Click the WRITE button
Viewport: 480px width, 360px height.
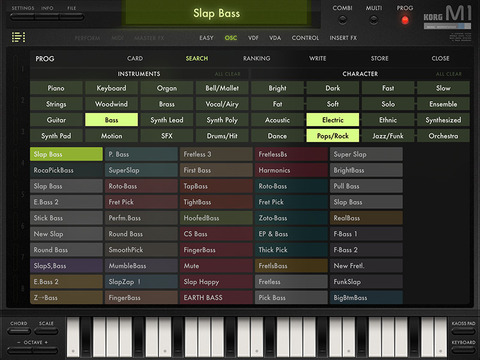click(317, 58)
